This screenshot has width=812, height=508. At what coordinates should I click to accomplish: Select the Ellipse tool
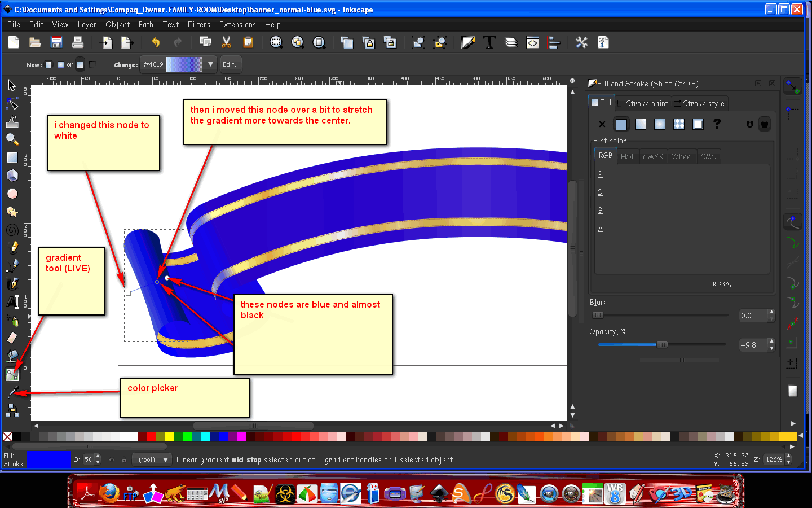[12, 194]
